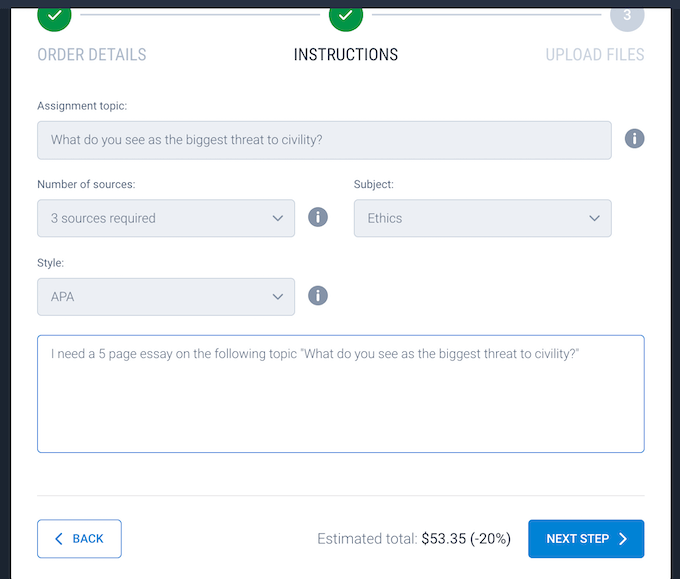Viewport: 680px width, 579px height.
Task: Click info icon beside Style dropdown
Action: tap(318, 295)
